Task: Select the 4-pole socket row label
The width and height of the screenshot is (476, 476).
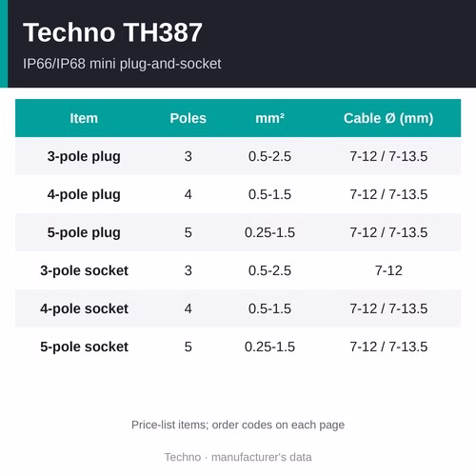Action: pos(84,308)
